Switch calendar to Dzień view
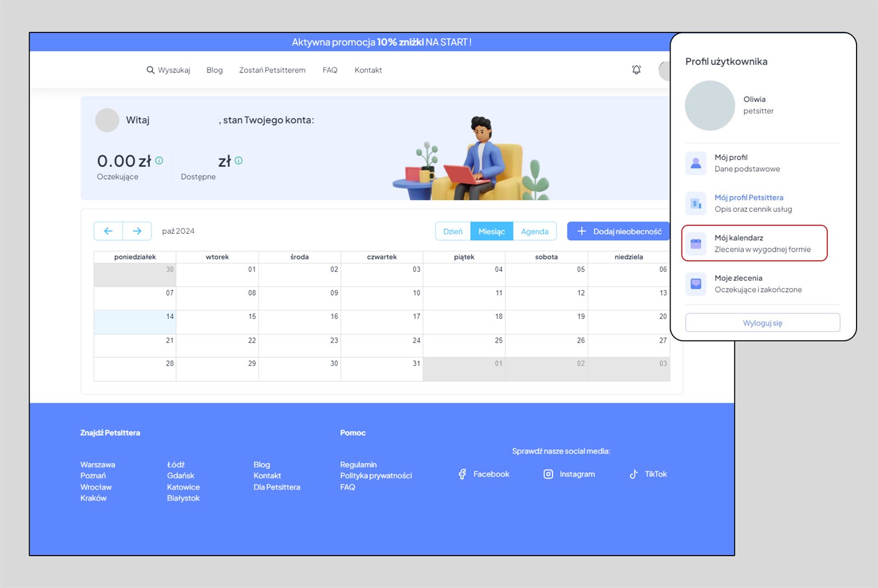 [453, 231]
